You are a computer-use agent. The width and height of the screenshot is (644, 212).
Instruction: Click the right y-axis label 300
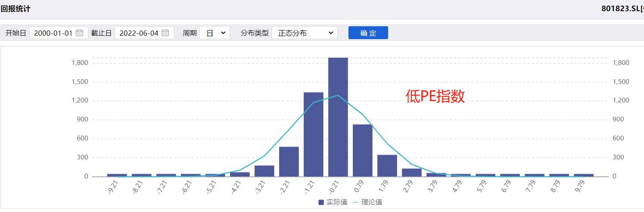coord(618,157)
